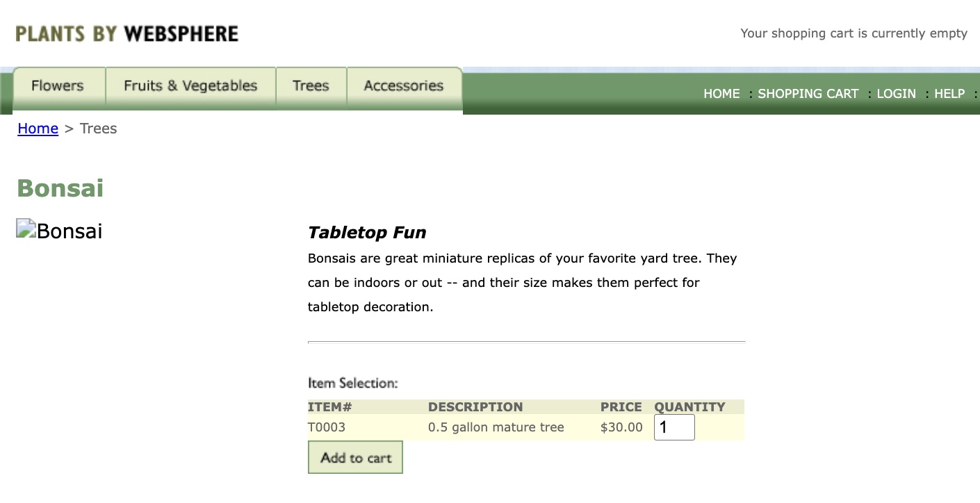Open the Flowers tab

[x=58, y=86]
